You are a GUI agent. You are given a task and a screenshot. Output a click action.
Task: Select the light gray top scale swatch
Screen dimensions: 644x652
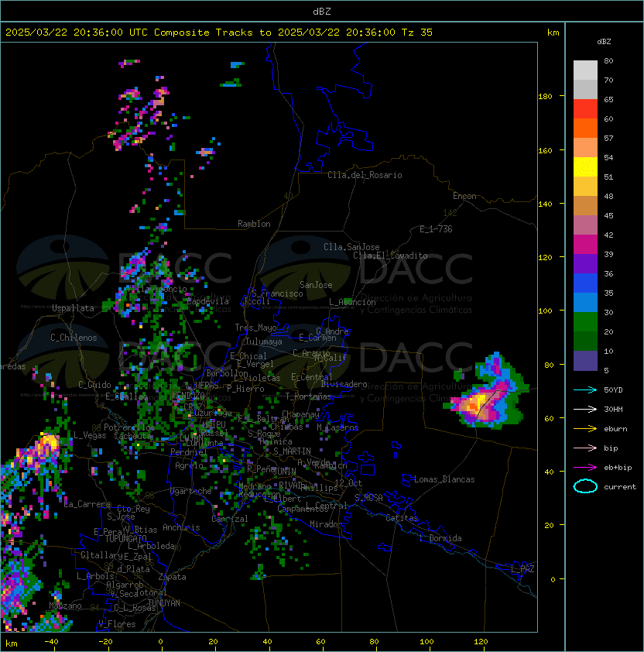tap(585, 70)
